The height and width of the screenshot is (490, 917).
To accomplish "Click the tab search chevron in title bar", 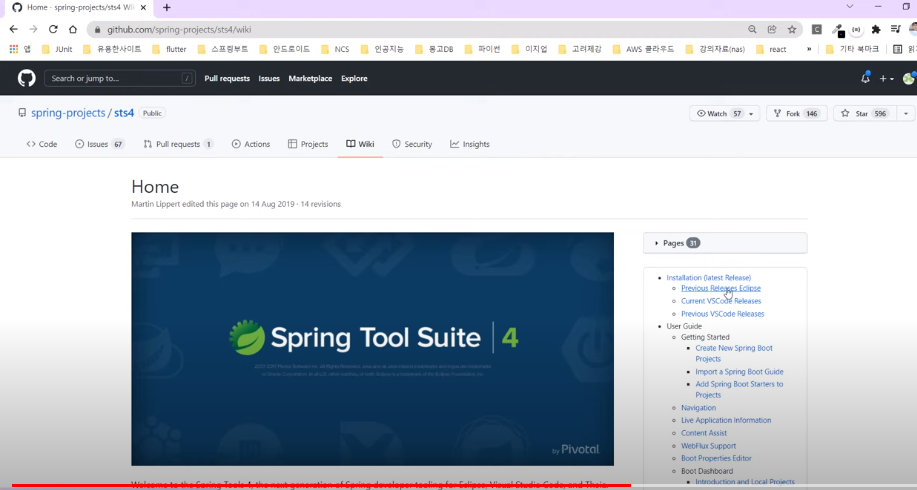I will click(850, 6).
